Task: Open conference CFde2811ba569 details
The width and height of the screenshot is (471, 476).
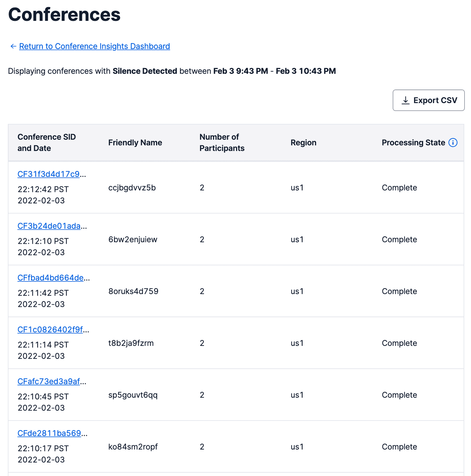Action: point(49,433)
